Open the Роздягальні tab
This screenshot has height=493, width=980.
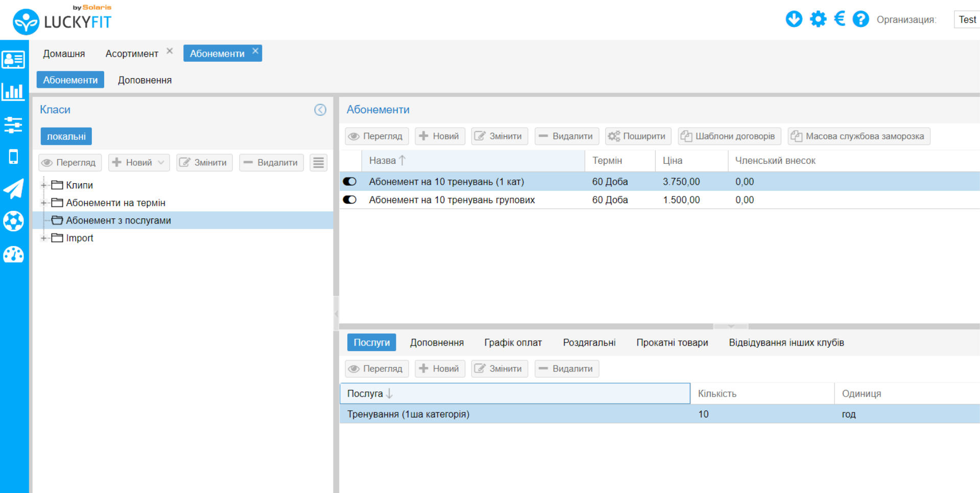click(x=589, y=342)
